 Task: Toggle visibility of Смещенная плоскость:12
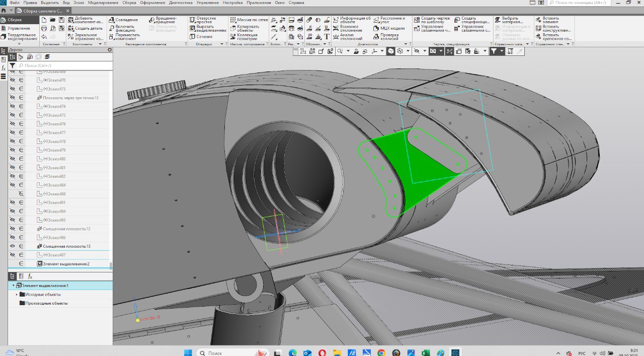13,229
